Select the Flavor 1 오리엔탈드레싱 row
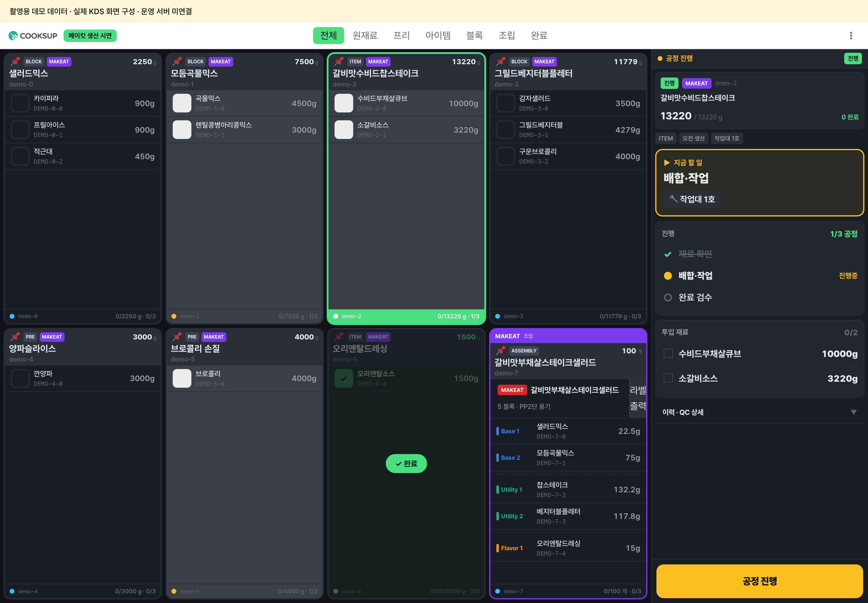This screenshot has width=868, height=603. coord(568,548)
